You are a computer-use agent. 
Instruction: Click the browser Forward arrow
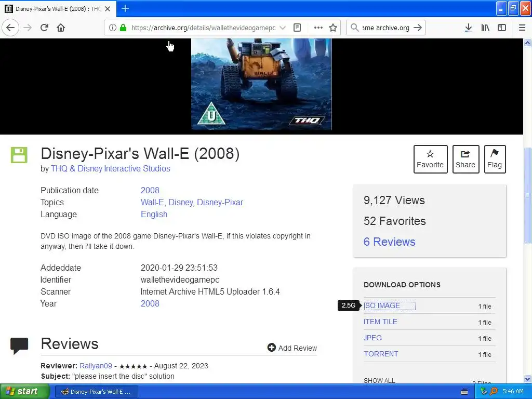[28, 28]
